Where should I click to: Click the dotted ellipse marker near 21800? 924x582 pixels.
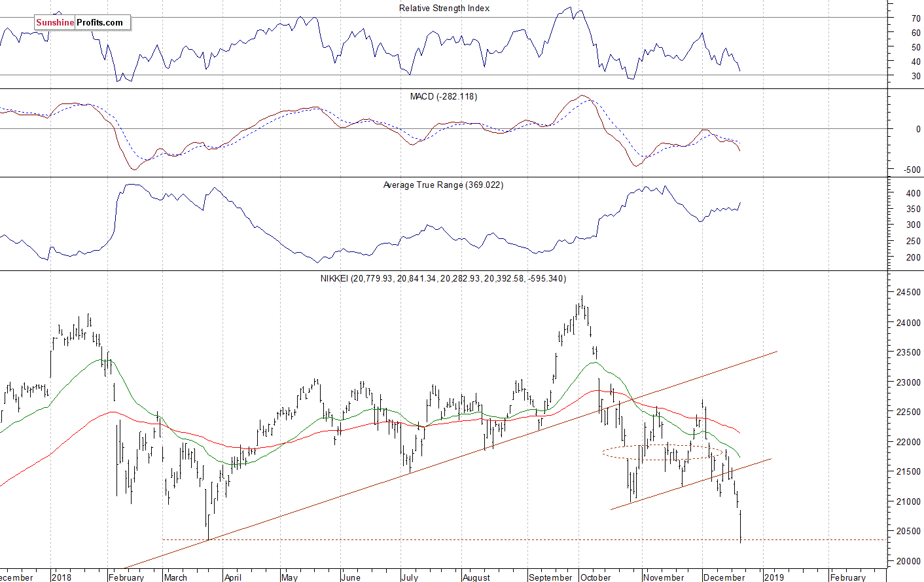pos(663,452)
